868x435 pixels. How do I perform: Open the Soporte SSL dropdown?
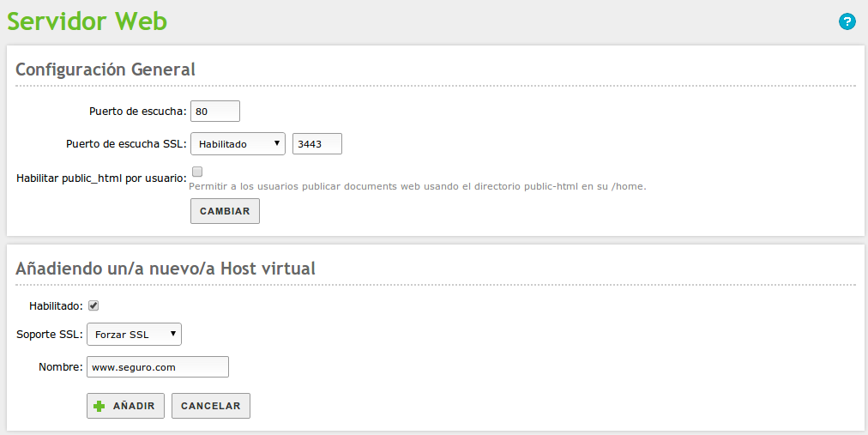coord(134,335)
